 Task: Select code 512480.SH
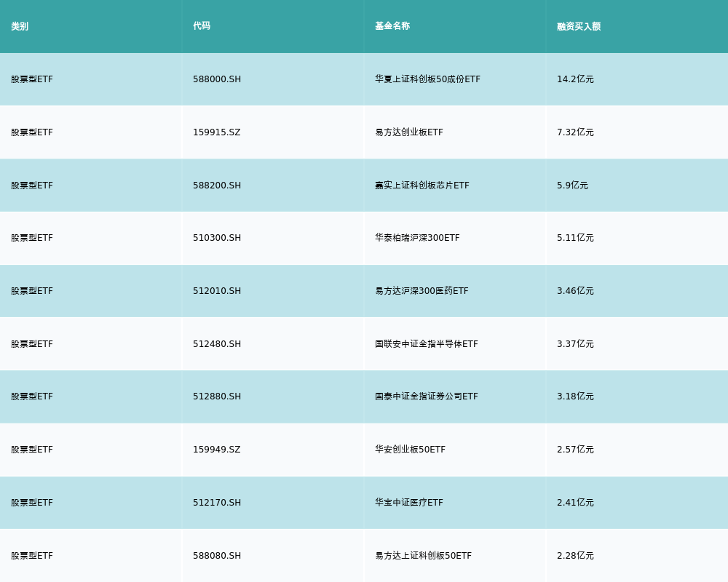217,344
